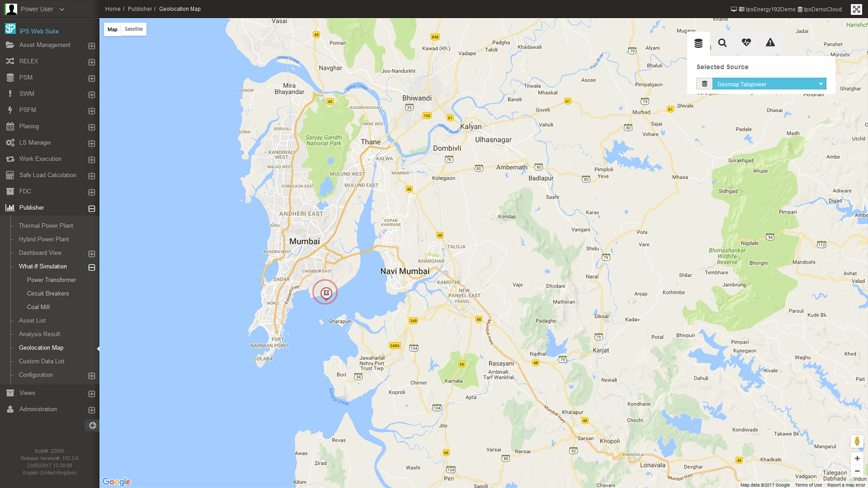
Task: Click the Views menu icon
Action: click(10, 393)
